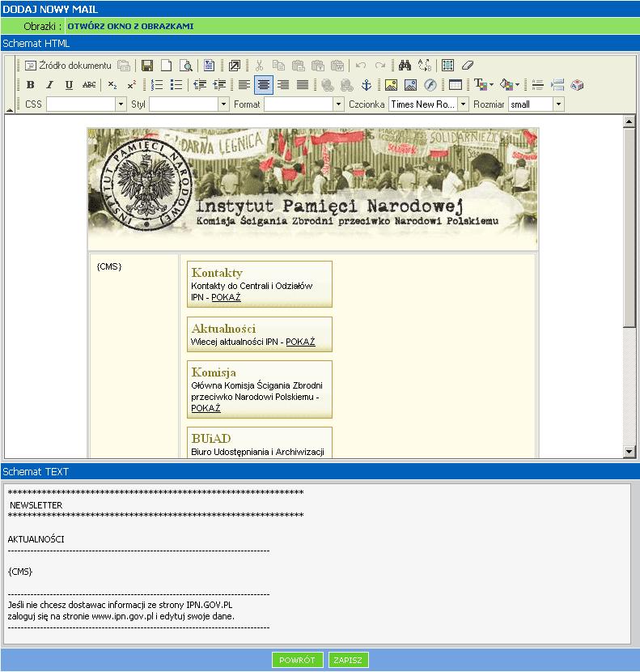Click inside the Schemat TEXT textarea
This screenshot has height=672, width=640.
tap(317, 564)
